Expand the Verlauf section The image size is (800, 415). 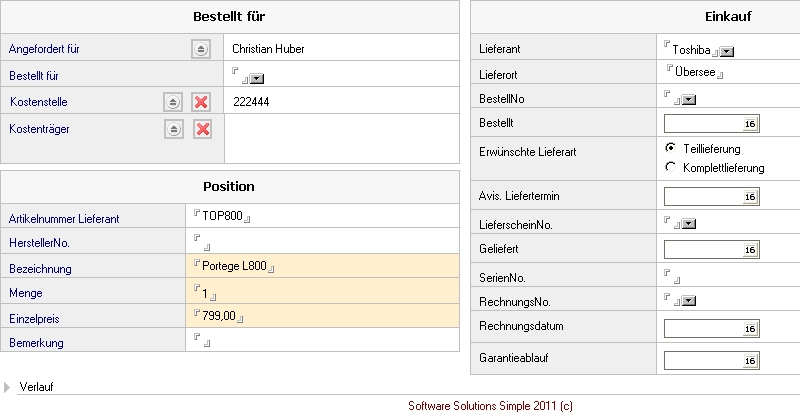(x=9, y=387)
